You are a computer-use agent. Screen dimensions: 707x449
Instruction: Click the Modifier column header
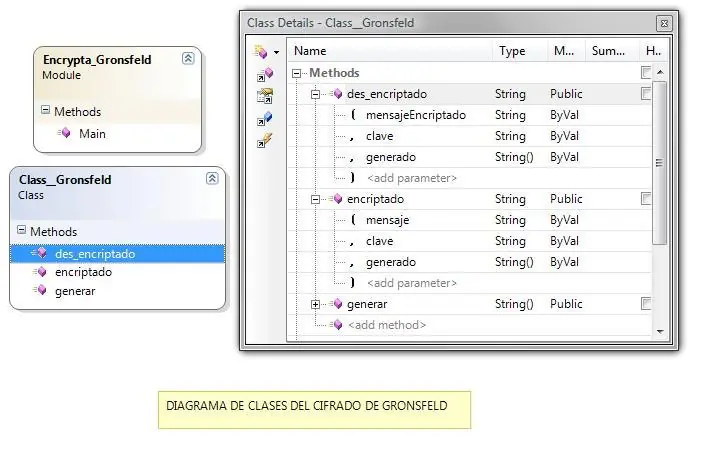point(566,51)
